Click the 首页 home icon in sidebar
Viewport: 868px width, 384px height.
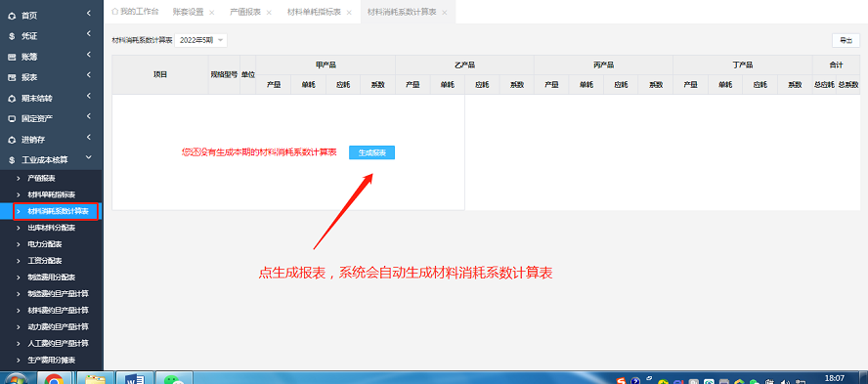click(x=12, y=16)
